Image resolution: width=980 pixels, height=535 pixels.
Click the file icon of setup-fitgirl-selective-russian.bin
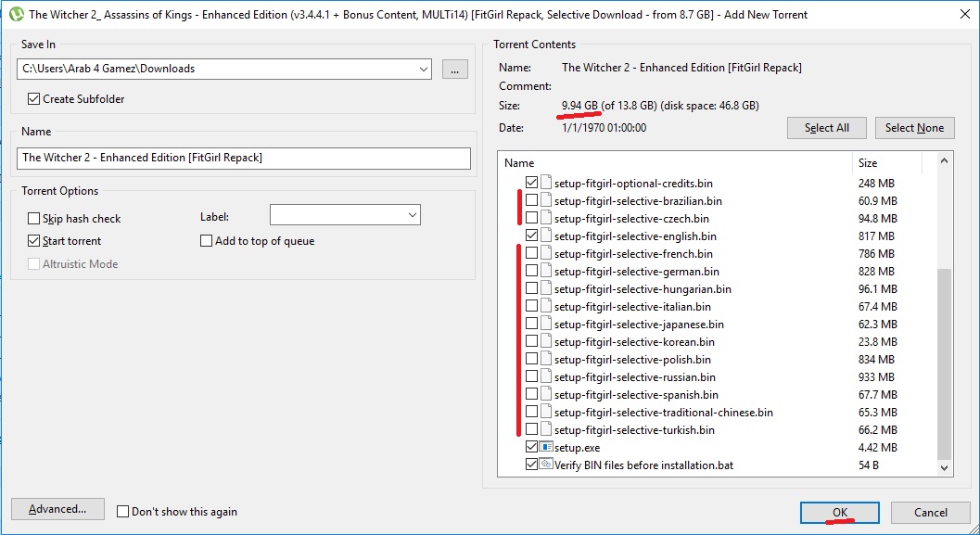coord(546,376)
